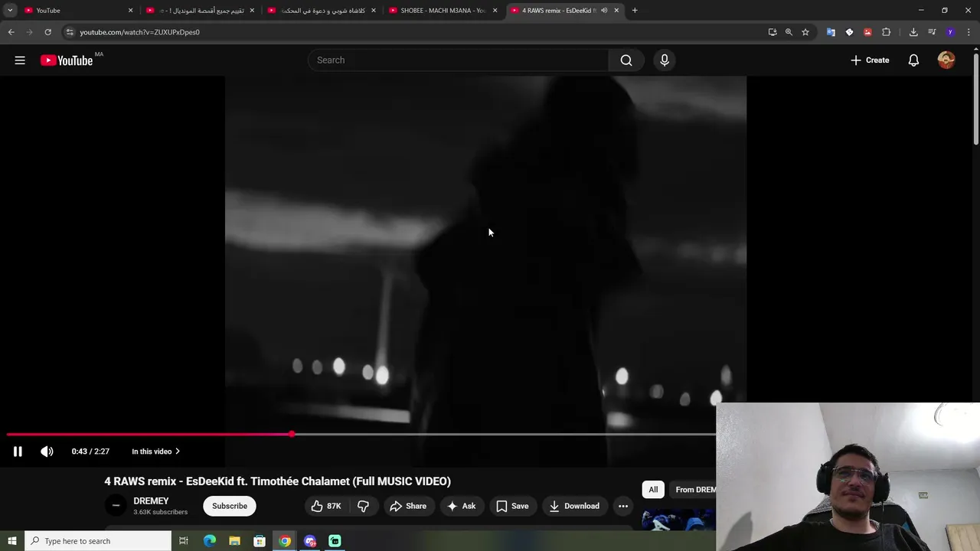The height and width of the screenshot is (551, 980).
Task: Open the recommended video thumbnail
Action: tap(678, 519)
